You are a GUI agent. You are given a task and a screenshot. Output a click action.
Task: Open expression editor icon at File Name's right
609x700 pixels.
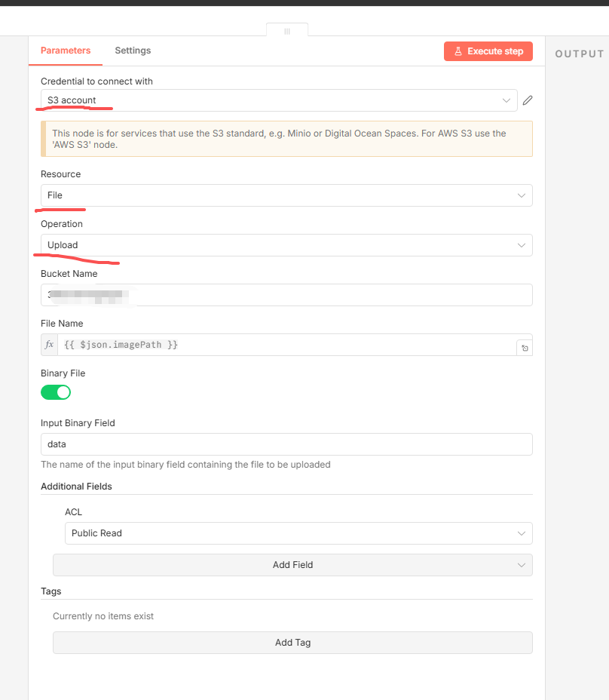tap(525, 348)
